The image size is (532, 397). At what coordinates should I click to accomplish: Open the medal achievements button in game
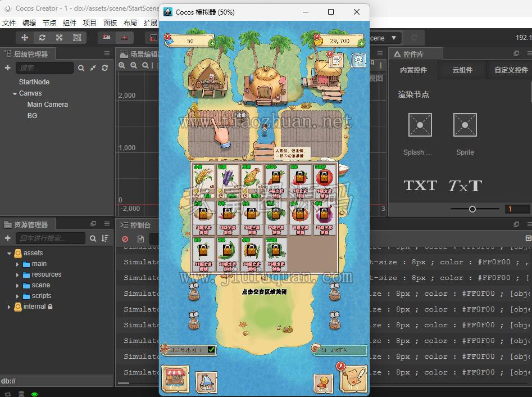pos(324,384)
